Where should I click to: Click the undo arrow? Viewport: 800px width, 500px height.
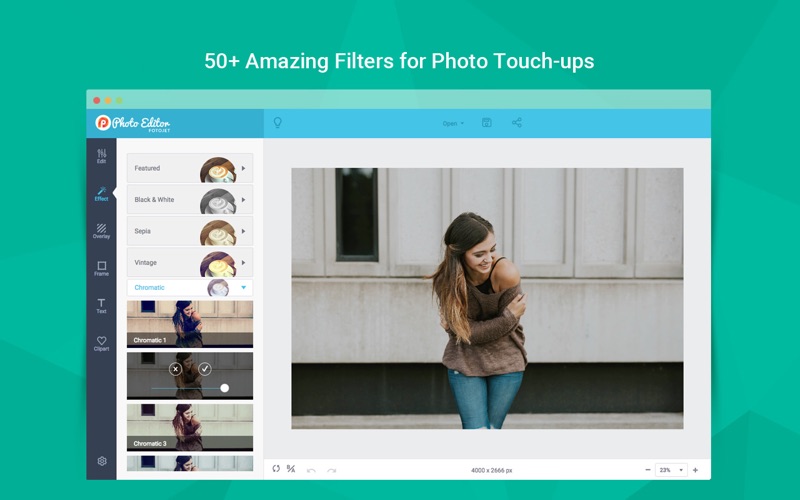pos(311,470)
